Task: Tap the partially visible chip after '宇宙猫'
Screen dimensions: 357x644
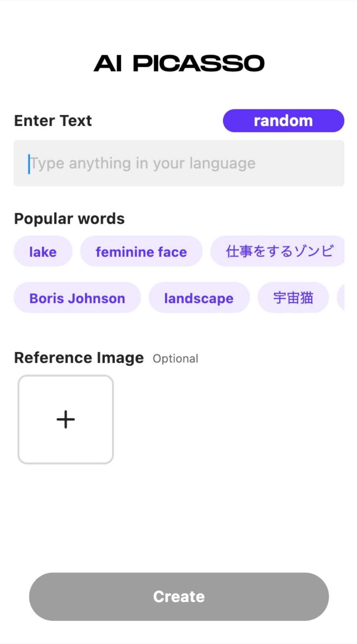Action: tap(341, 298)
